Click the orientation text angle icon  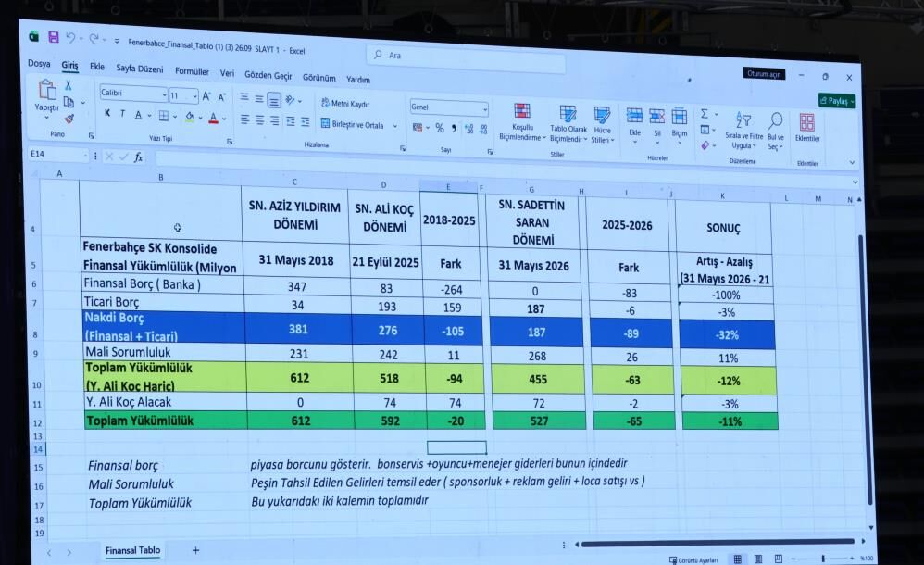point(290,100)
